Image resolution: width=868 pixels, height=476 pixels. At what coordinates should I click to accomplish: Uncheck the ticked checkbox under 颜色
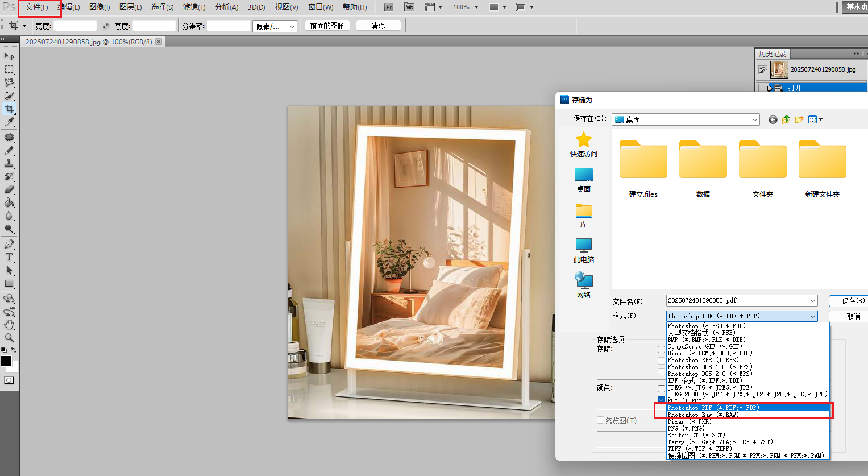click(661, 399)
